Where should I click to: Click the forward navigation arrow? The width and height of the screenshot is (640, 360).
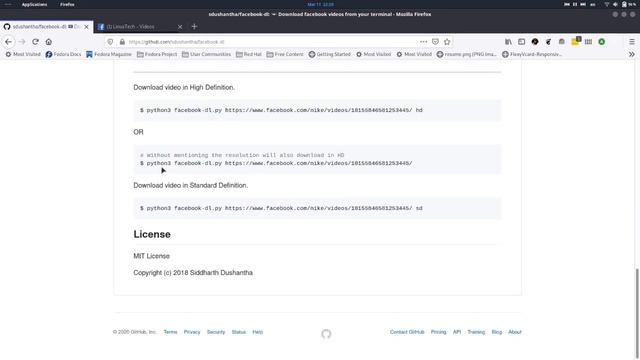pyautogui.click(x=22, y=42)
